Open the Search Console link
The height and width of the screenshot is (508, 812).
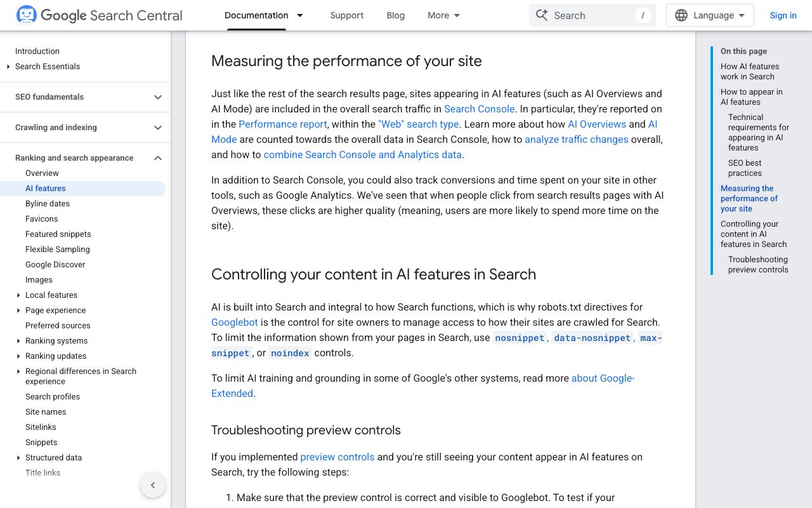479,109
